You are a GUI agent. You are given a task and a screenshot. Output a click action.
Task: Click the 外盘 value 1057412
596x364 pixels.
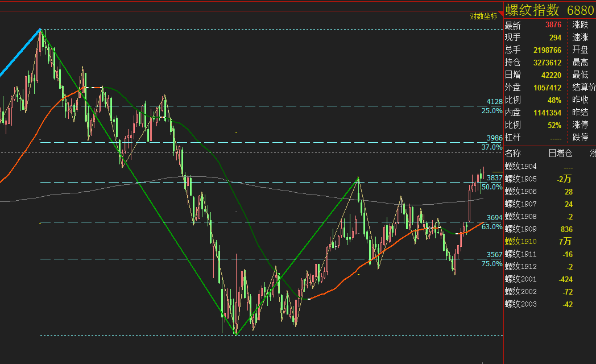tap(547, 88)
